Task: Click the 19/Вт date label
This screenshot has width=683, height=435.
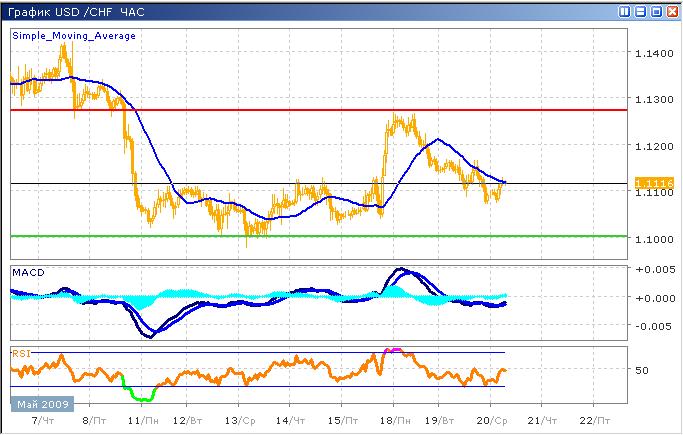Action: [x=440, y=421]
